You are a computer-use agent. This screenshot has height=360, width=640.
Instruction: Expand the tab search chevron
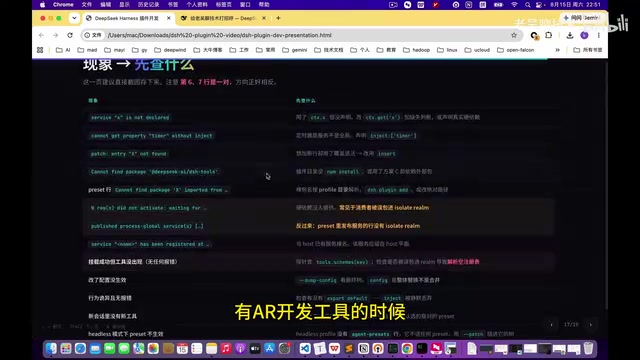(x=74, y=18)
